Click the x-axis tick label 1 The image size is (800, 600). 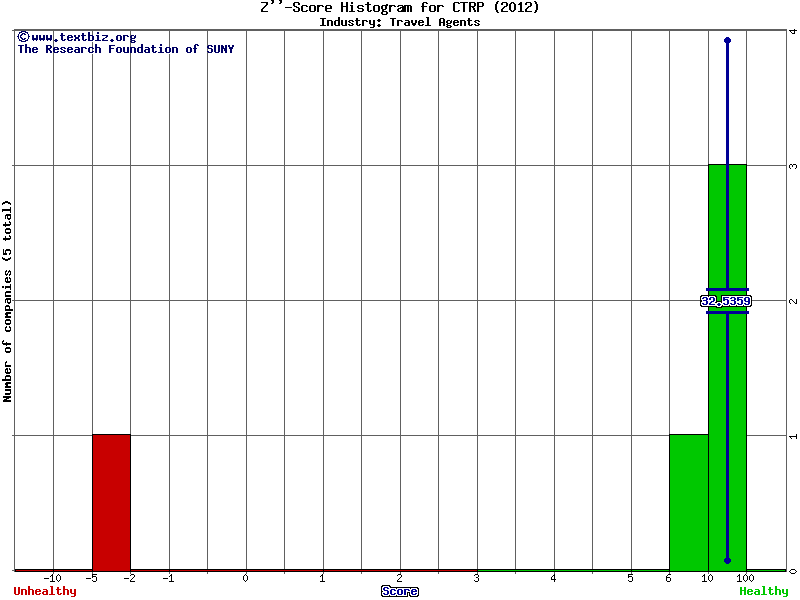tap(322, 578)
